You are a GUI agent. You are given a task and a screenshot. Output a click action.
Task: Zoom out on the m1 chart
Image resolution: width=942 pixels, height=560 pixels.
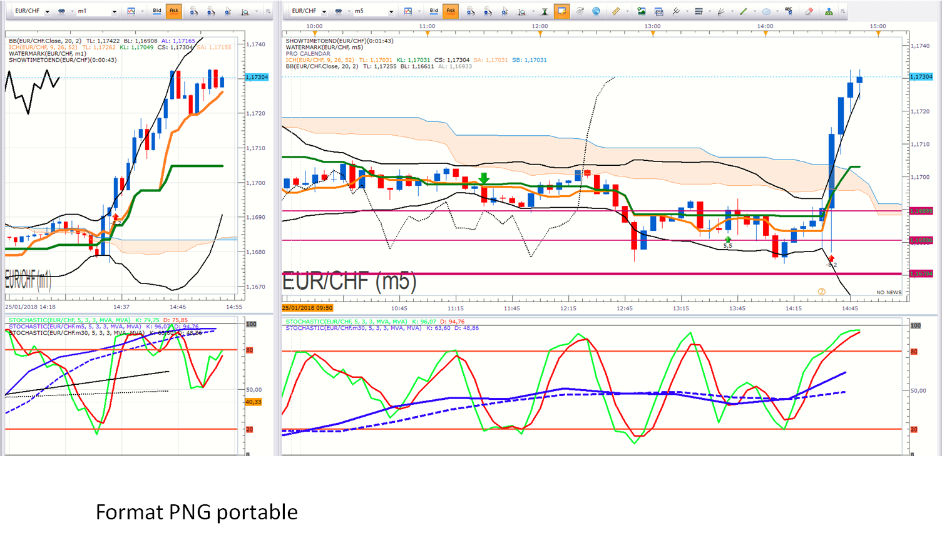[x=211, y=11]
